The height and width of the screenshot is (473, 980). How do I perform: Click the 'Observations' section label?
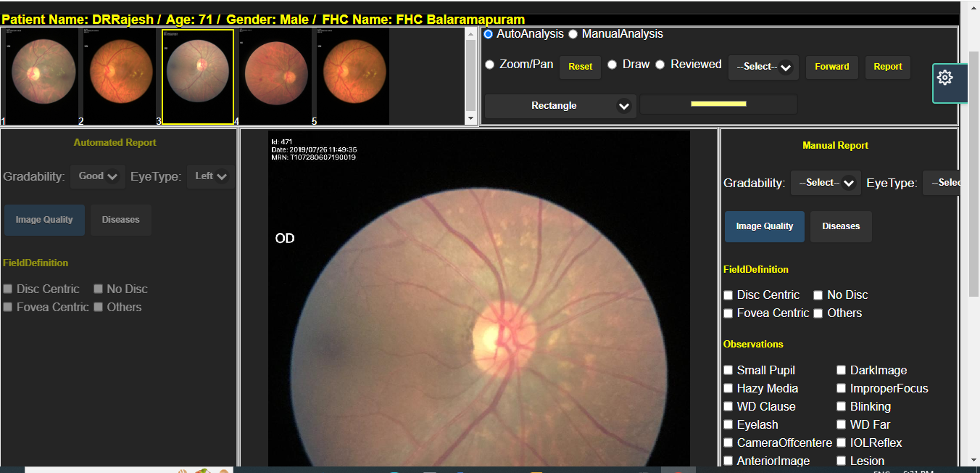click(753, 344)
